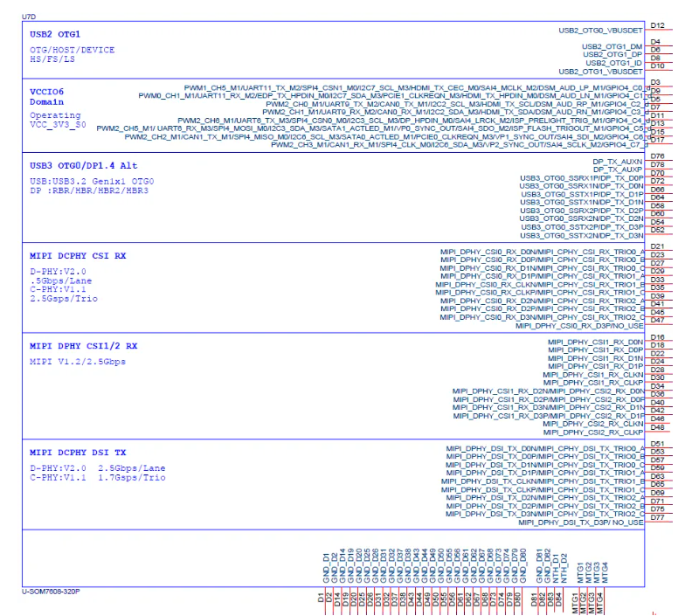Image resolution: width=685 pixels, height=616 pixels.
Task: Click the 2.5Gsps/Trio text
Action: pos(64,299)
